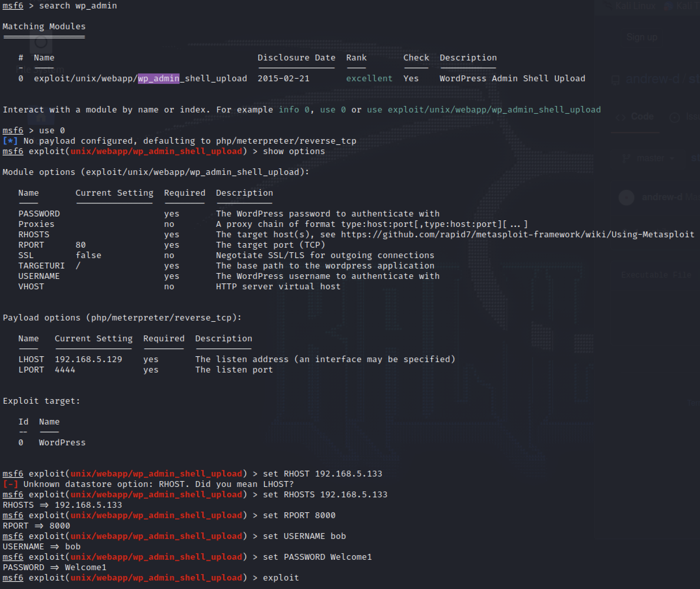Click the purple highlighted 'wp_admin' match
This screenshot has width=700, height=589.
[x=159, y=78]
